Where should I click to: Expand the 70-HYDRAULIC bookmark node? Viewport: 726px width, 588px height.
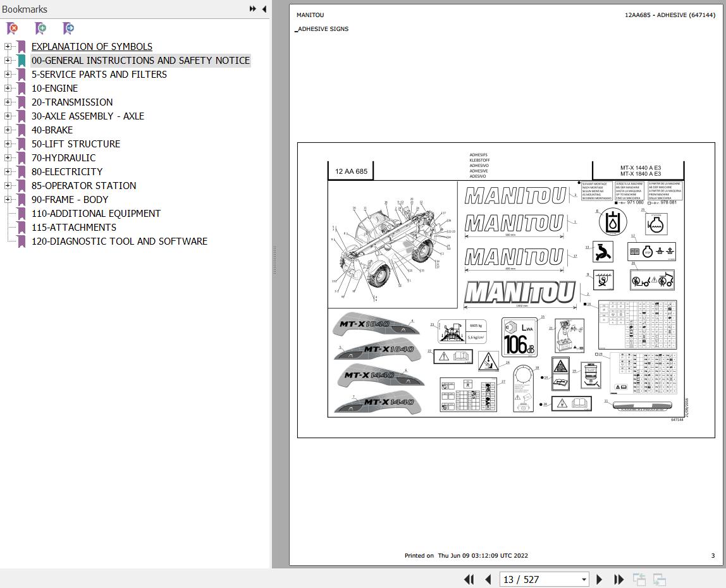click(8, 157)
